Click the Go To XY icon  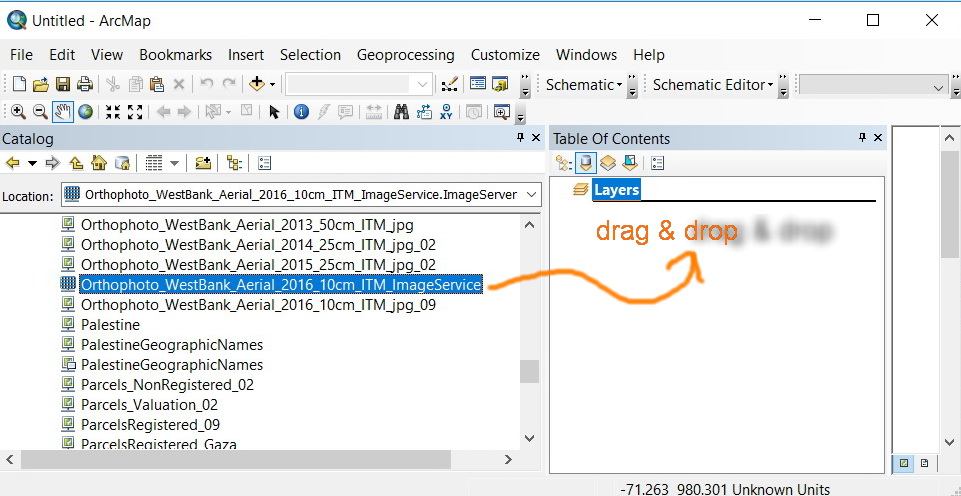pyautogui.click(x=446, y=112)
